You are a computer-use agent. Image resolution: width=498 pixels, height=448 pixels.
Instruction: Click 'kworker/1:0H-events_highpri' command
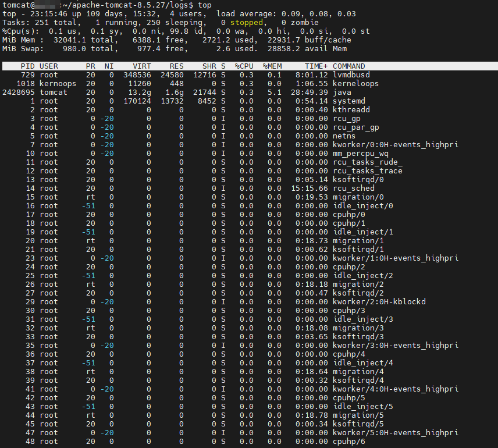click(396, 258)
